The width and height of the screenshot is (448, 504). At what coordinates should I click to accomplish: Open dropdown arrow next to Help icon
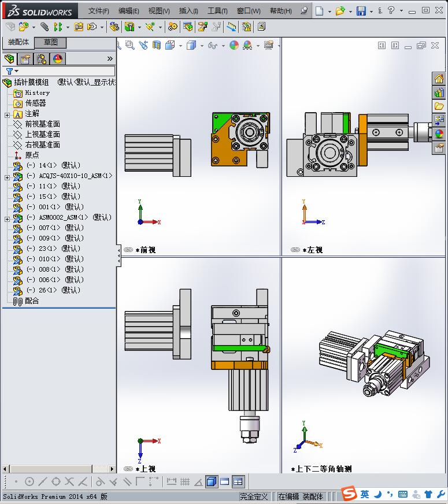click(x=401, y=10)
